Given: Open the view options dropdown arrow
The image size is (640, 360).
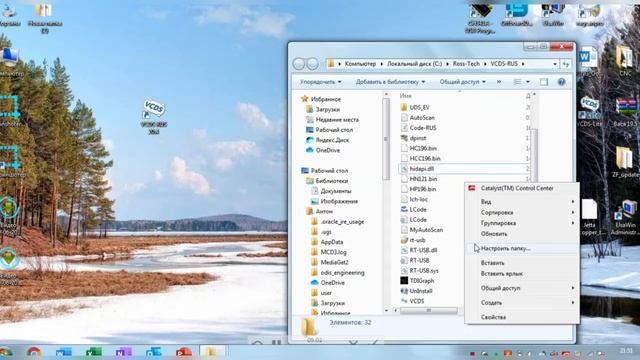Looking at the screenshot, I should (x=528, y=82).
